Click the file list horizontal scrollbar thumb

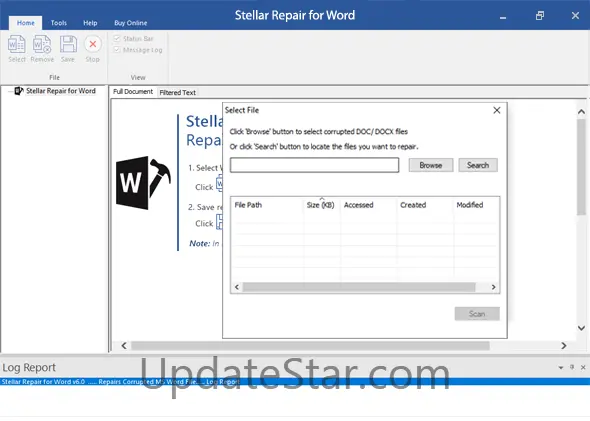[x=359, y=287]
